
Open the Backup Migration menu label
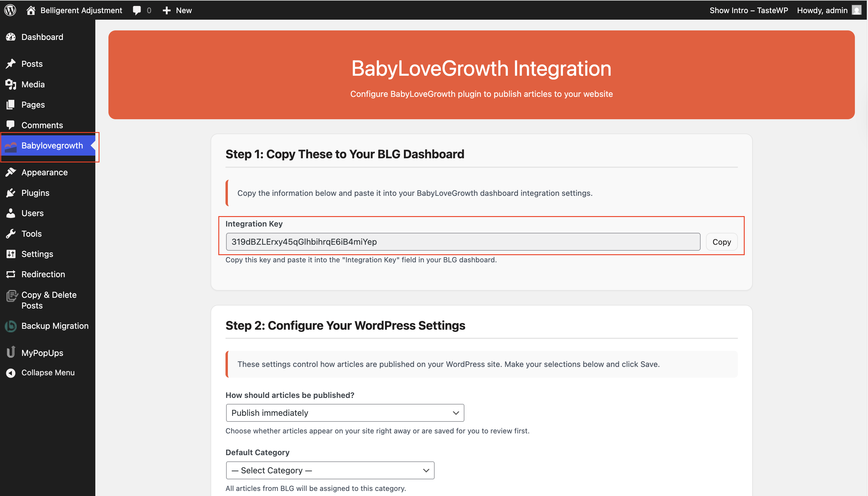pos(55,326)
